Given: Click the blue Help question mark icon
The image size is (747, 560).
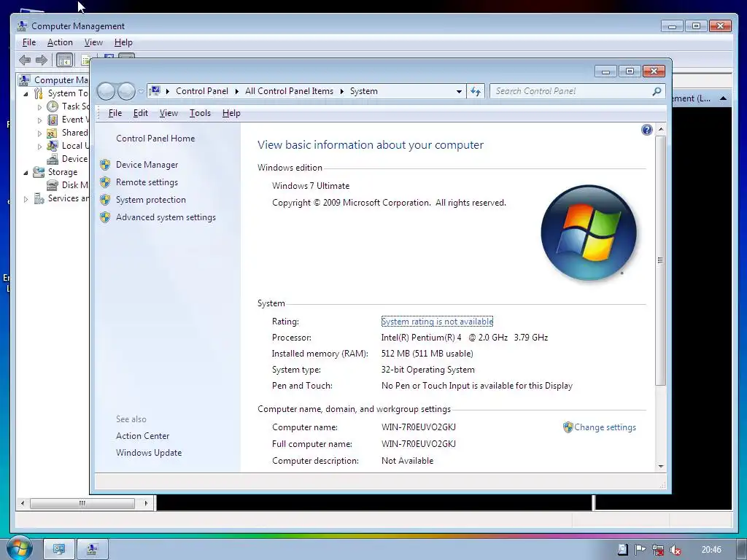Looking at the screenshot, I should pos(646,130).
